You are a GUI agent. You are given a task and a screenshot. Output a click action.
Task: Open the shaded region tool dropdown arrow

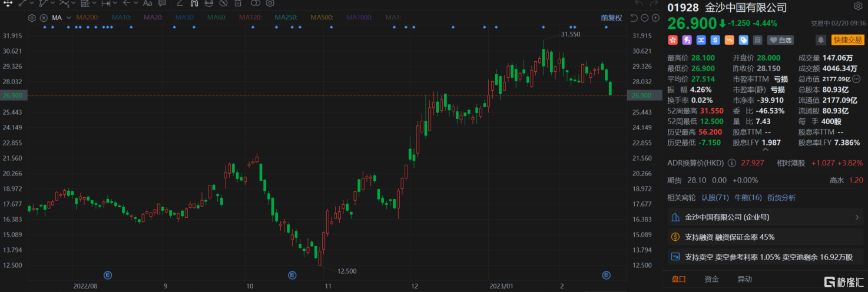[94, 3]
